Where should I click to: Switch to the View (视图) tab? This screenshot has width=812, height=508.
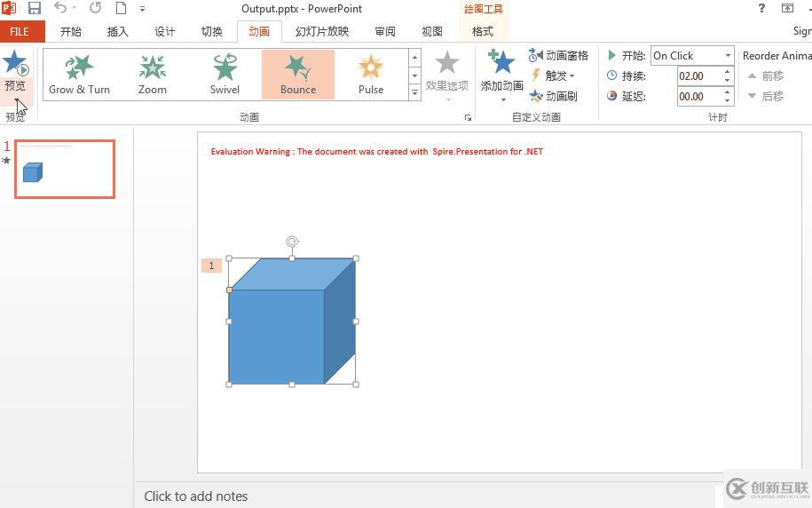coord(432,32)
